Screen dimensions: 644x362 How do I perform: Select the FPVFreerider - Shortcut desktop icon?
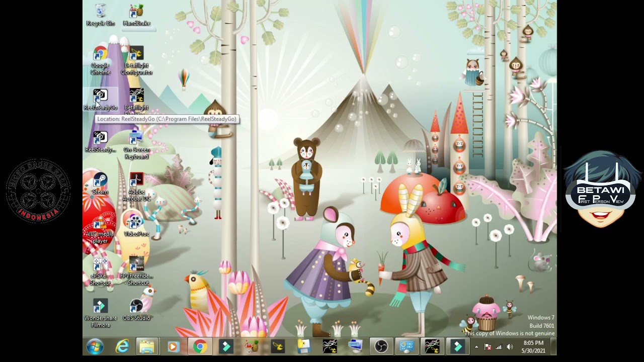click(x=136, y=272)
